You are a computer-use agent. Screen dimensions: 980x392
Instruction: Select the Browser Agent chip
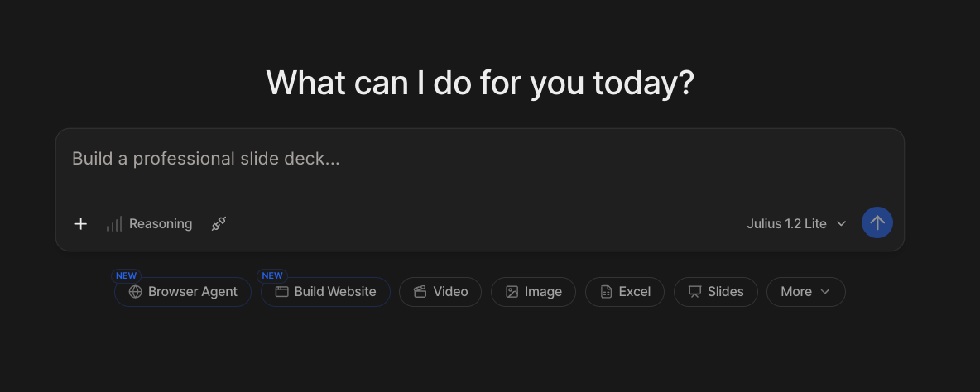tap(182, 291)
